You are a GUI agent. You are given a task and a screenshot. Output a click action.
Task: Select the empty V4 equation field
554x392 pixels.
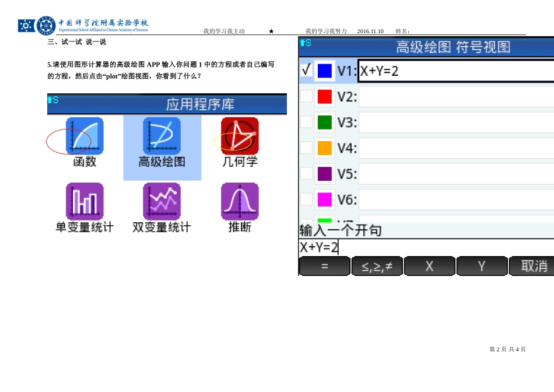point(456,148)
